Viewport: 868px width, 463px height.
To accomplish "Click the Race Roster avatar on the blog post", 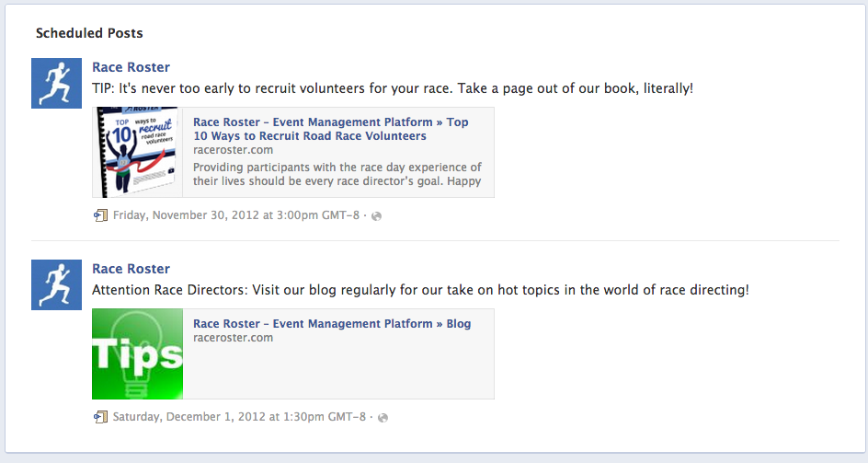I will 57,284.
